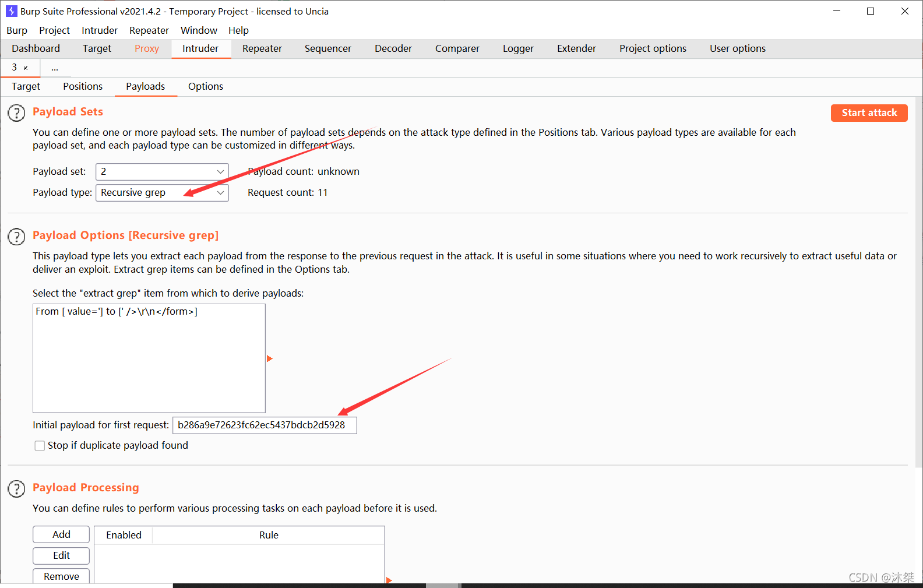Switch to Intruder Target sub-tab
This screenshot has width=923, height=588.
[26, 87]
